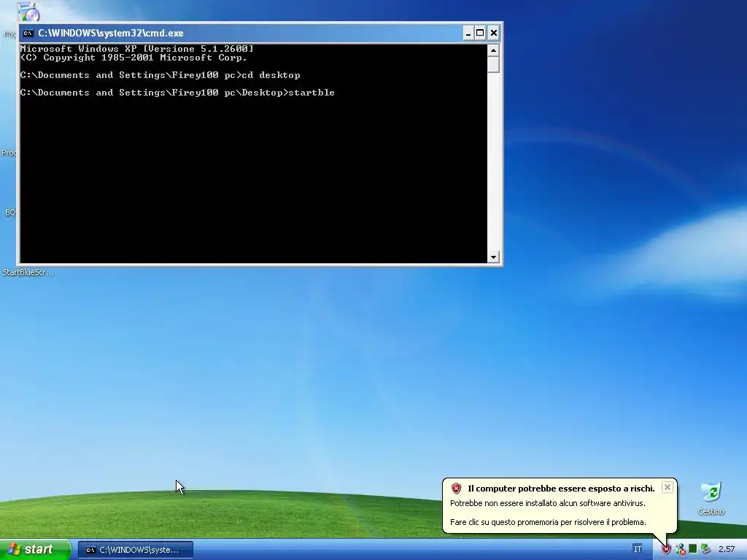The width and height of the screenshot is (747, 560).
Task: Open the Start menu
Action: click(x=35, y=549)
